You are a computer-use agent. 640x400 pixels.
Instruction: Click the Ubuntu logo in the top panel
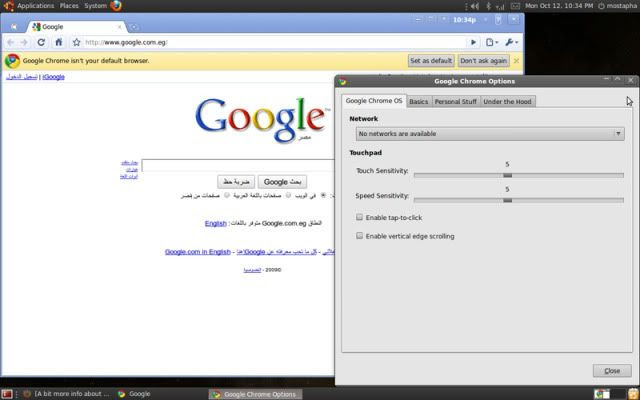(8, 6)
